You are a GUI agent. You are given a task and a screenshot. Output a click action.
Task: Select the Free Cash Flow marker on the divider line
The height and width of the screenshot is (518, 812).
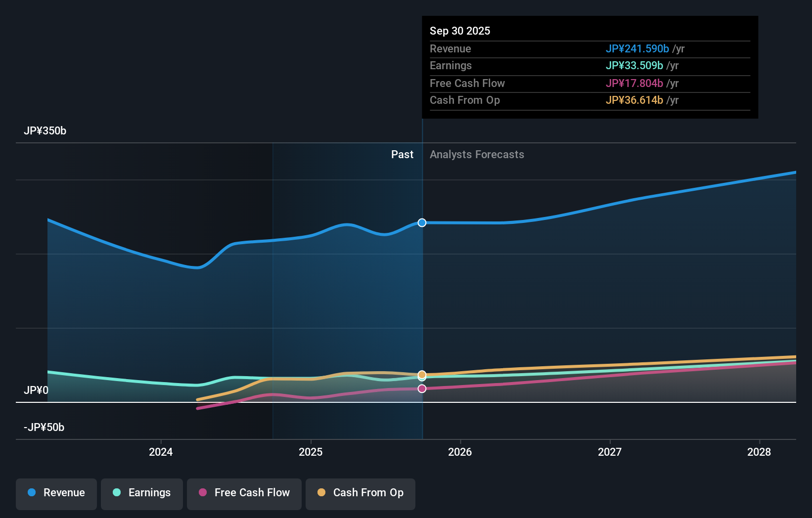point(422,388)
